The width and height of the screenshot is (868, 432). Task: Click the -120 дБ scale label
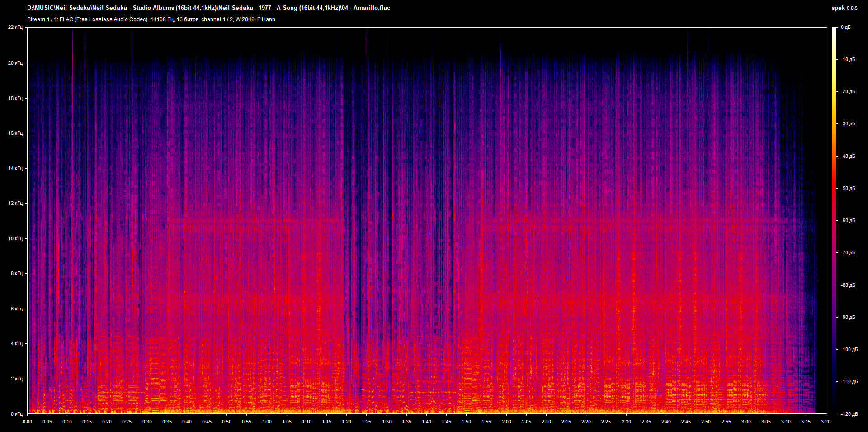[x=849, y=414]
